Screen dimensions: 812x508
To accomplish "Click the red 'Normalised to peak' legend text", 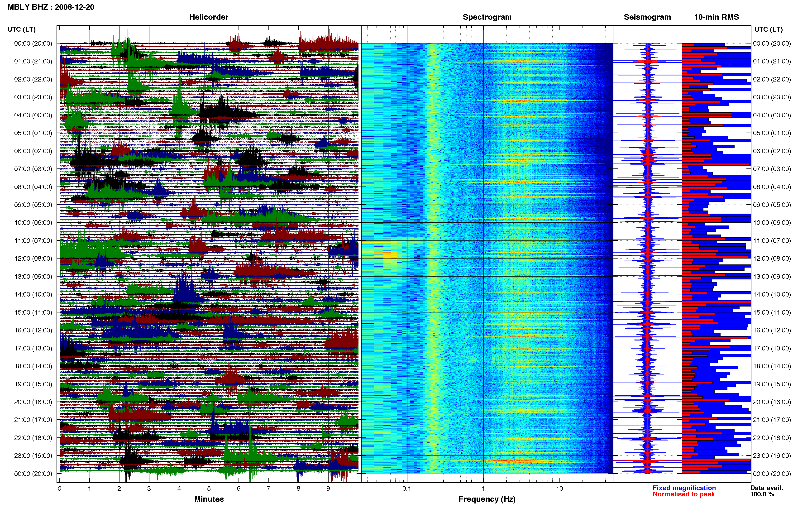I will (x=684, y=494).
